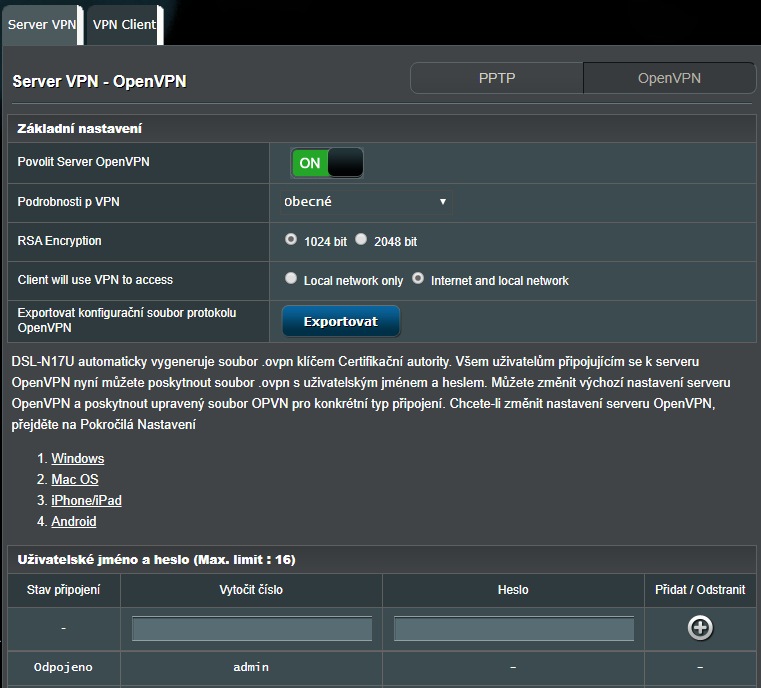The width and height of the screenshot is (761, 688).
Task: Select the admin user row entry
Action: 251,667
